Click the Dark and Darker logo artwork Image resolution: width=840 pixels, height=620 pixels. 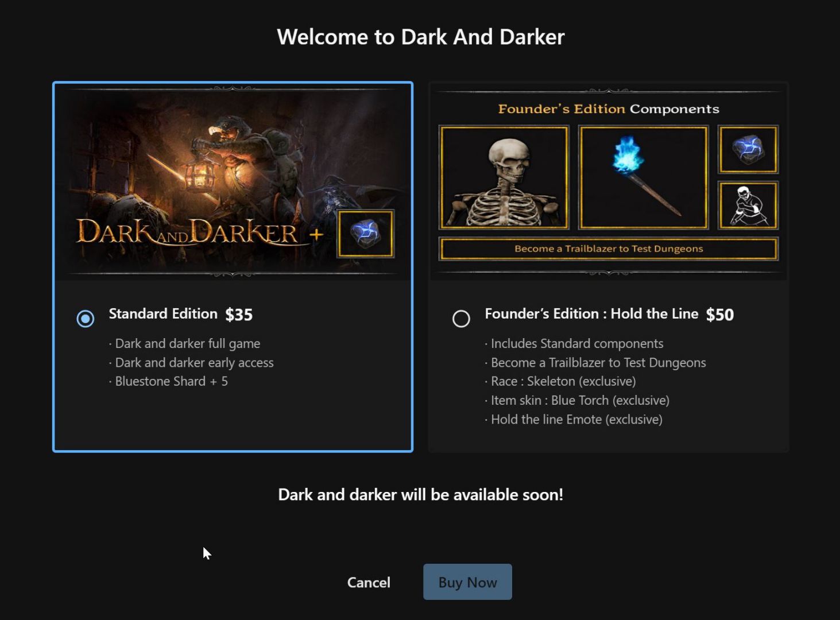(188, 232)
